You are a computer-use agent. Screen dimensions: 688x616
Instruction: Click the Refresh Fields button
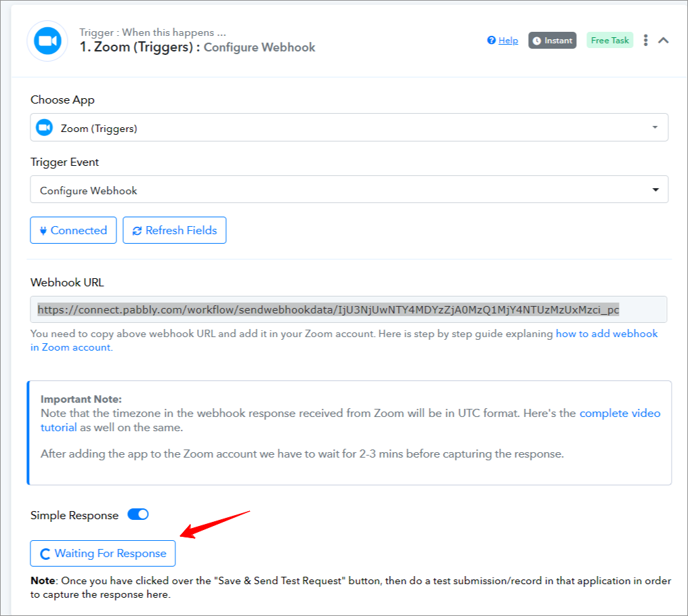point(175,230)
